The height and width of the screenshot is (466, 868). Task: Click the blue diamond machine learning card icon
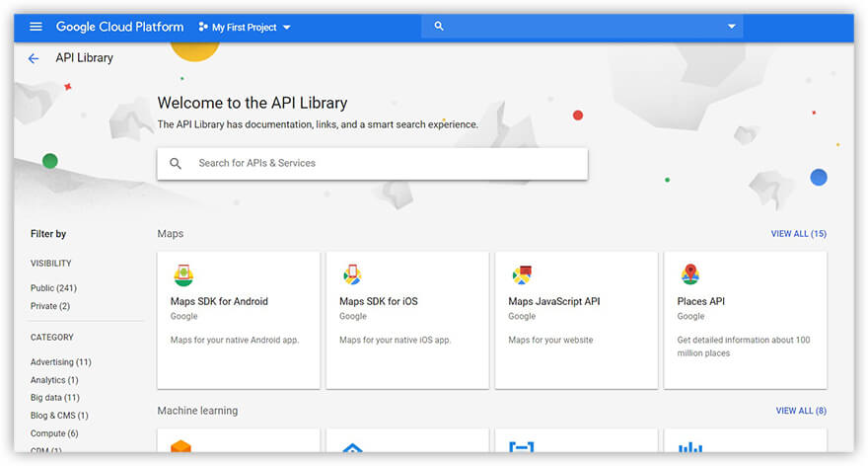point(352,447)
